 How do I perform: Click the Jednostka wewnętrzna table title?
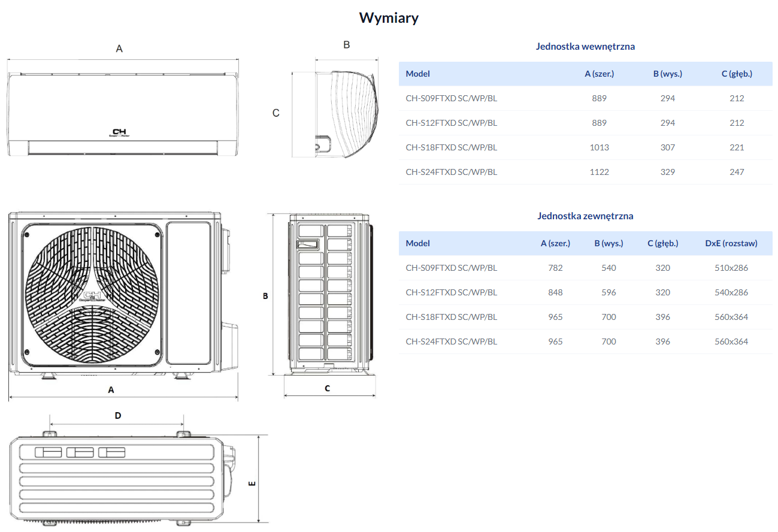pyautogui.click(x=585, y=46)
